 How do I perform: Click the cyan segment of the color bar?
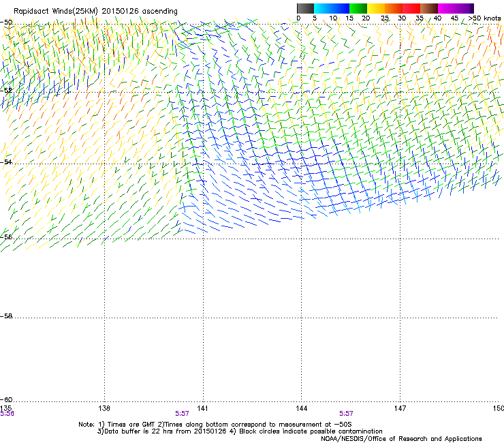tap(323, 8)
